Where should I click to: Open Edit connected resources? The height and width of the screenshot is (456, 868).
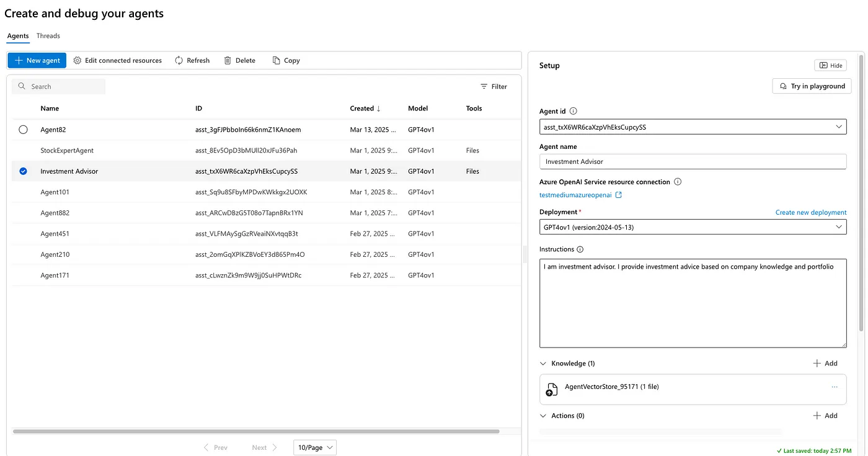coord(117,60)
